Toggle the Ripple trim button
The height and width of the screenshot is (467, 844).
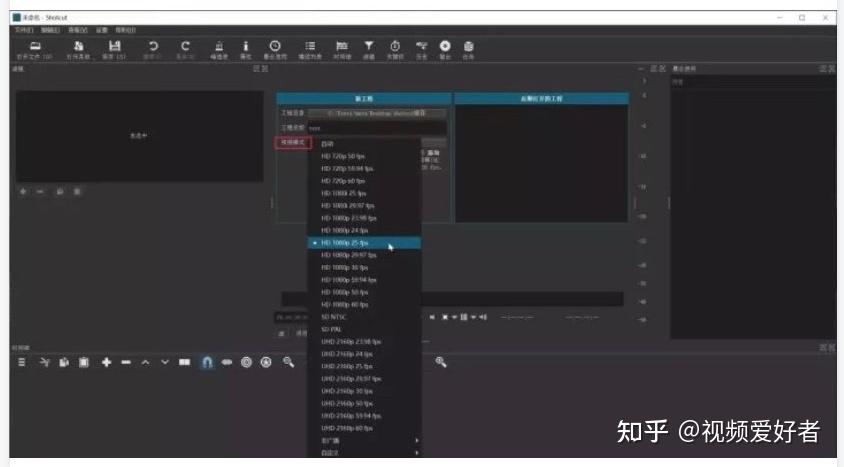(247, 362)
